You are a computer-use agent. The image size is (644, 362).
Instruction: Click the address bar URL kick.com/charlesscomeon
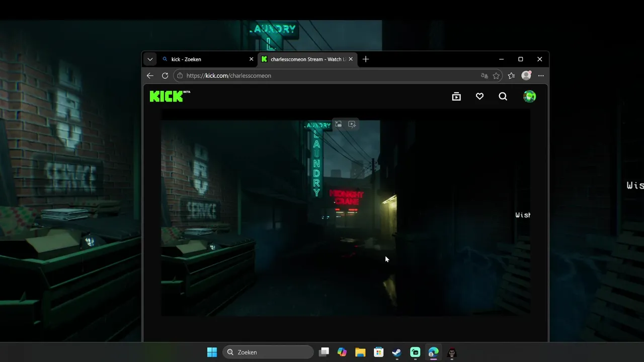point(228,75)
